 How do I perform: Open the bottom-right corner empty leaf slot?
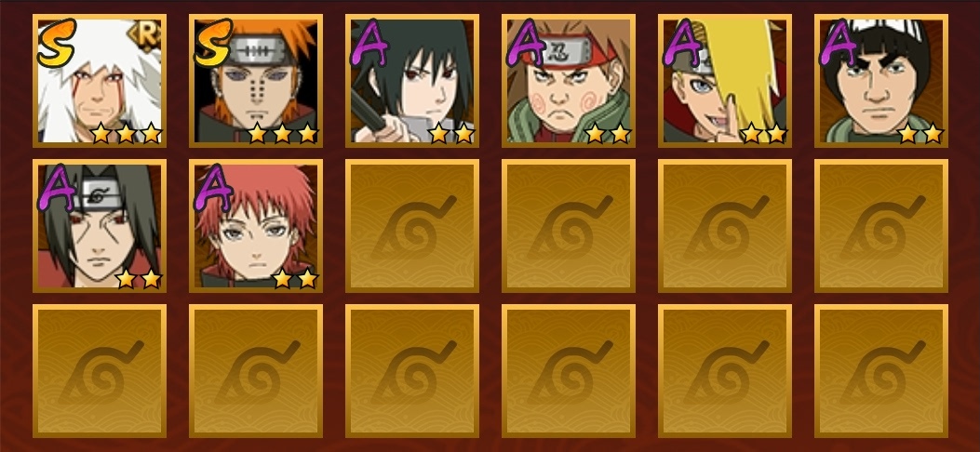pyautogui.click(x=880, y=371)
